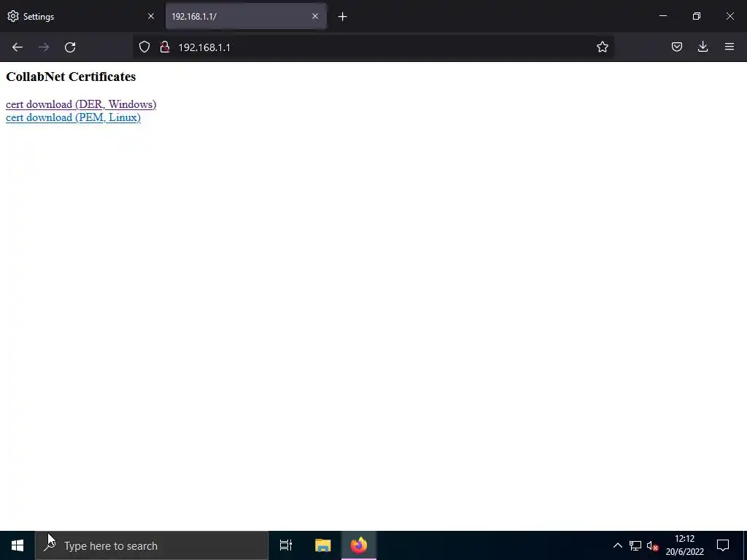This screenshot has width=747, height=560.
Task: Select the CollabNet Certificates heading text
Action: [71, 77]
